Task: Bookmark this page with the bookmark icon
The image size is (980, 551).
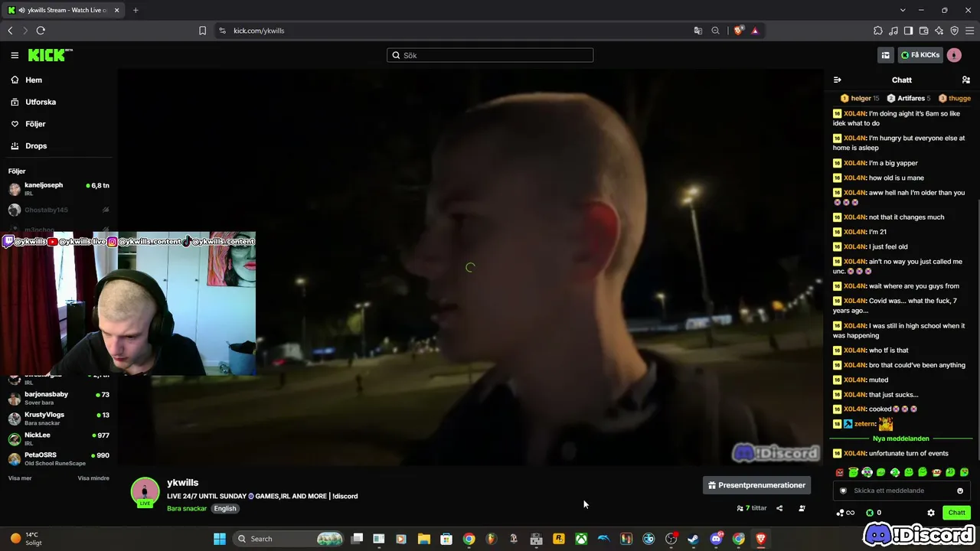Action: tap(203, 31)
